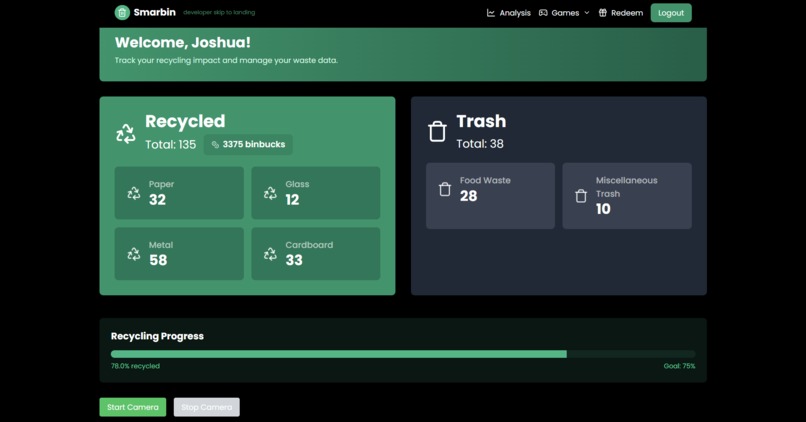
Task: Click the 'Track your recycling impact' subtitle
Action: tap(226, 60)
